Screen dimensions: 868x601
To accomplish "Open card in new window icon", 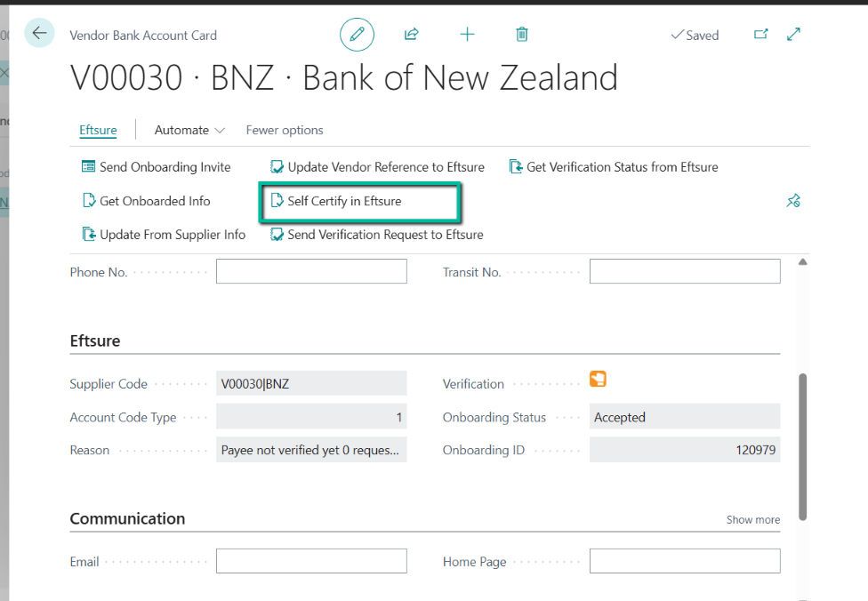I will 761,35.
